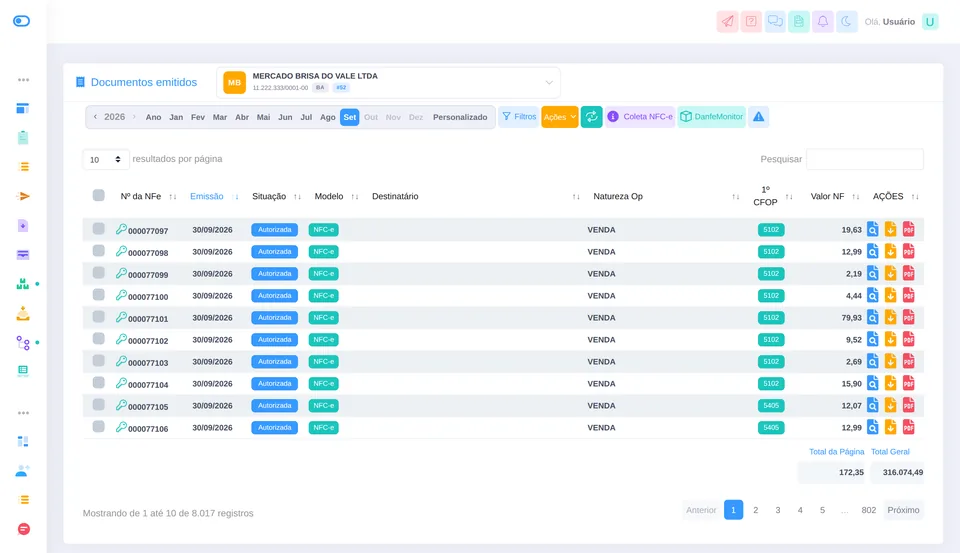Click the Autorizada badge of NFe 000077101
Image resolution: width=960 pixels, height=553 pixels.
274,318
